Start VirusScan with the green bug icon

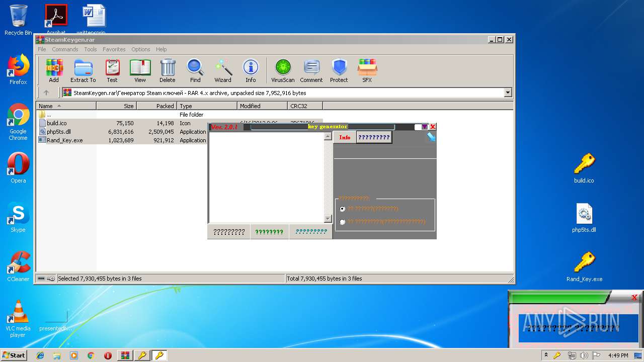(283, 70)
